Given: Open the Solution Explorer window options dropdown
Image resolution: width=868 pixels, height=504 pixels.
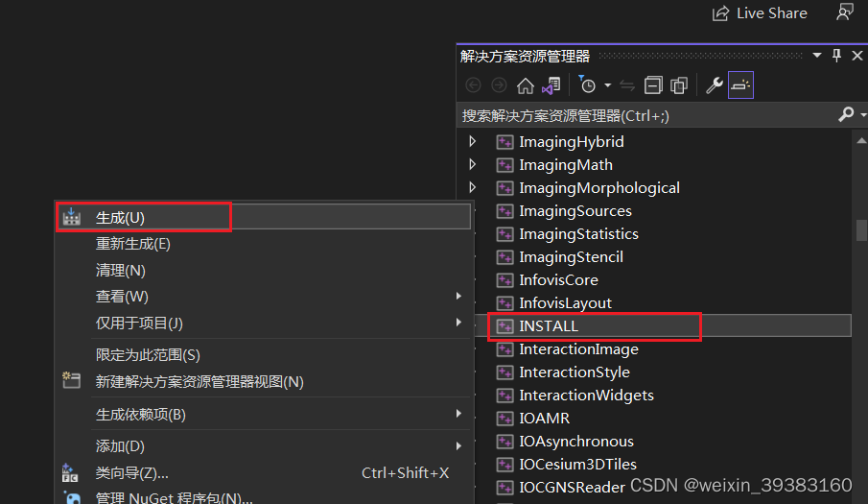Looking at the screenshot, I should 817,56.
